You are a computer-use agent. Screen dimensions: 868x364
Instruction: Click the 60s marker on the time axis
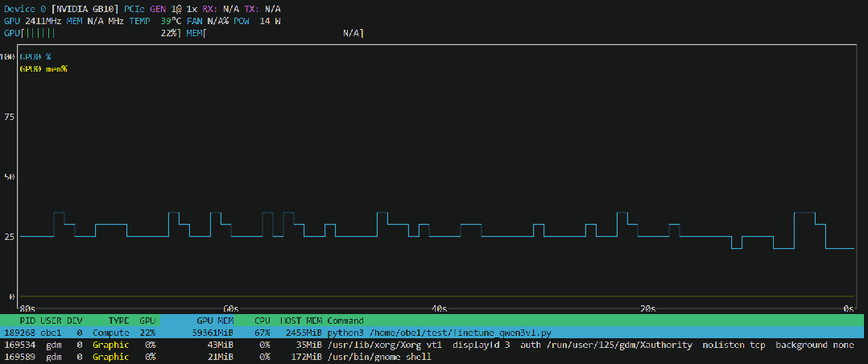229,308
